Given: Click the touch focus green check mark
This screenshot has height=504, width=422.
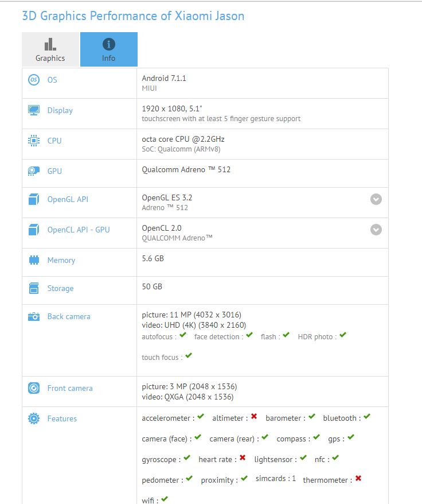Looking at the screenshot, I should click(189, 355).
